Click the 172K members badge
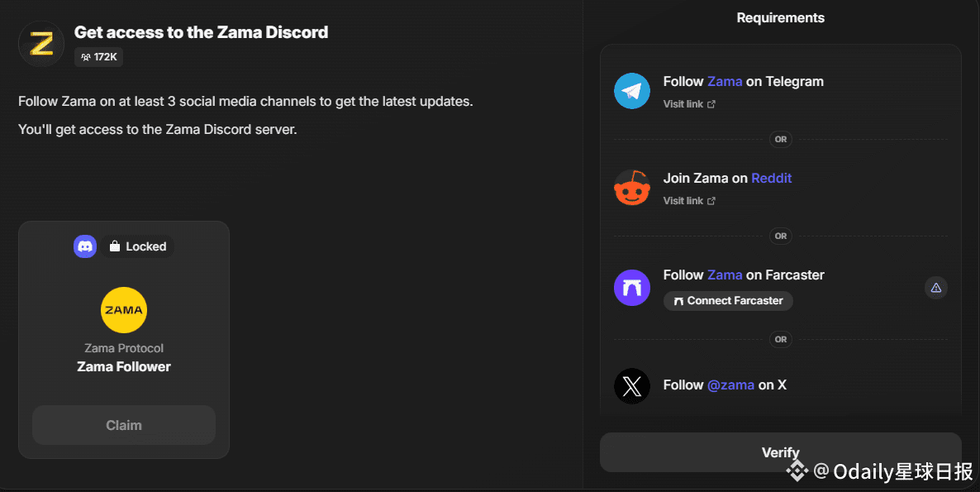The height and width of the screenshot is (492, 980). tap(99, 57)
